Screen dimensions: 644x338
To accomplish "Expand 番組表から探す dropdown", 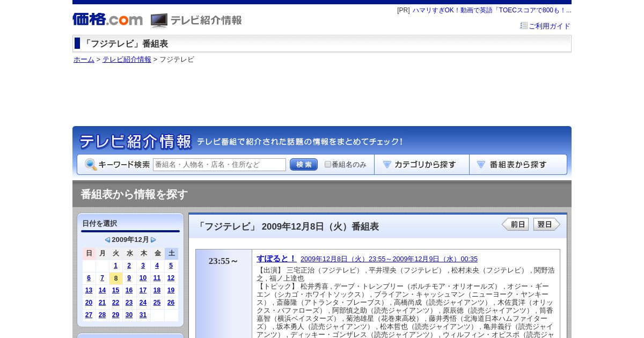I will tap(518, 165).
